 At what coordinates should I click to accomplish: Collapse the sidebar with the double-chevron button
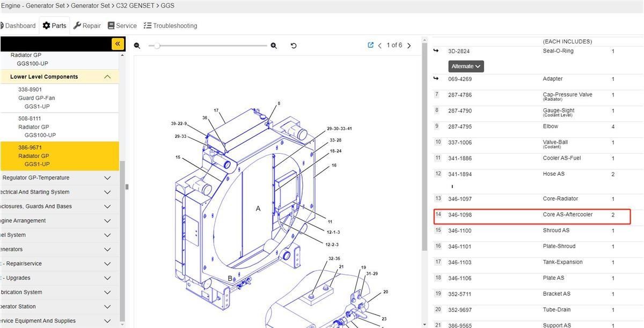[118, 44]
